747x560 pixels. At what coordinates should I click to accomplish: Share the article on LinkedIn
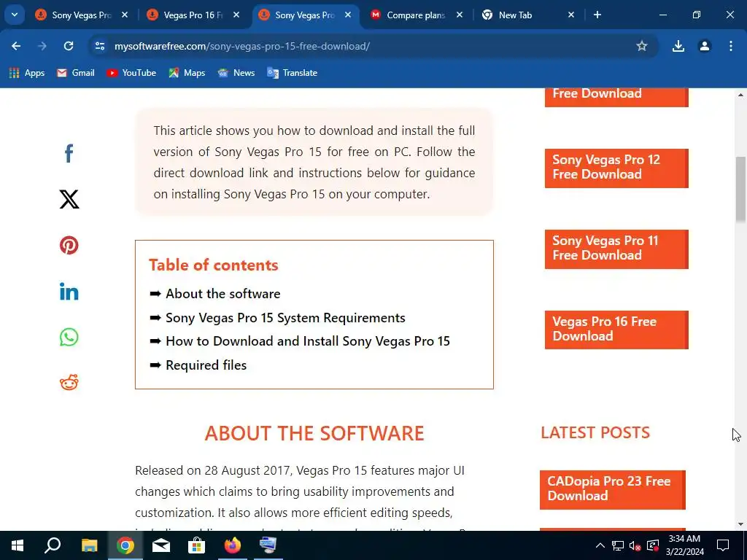69,292
